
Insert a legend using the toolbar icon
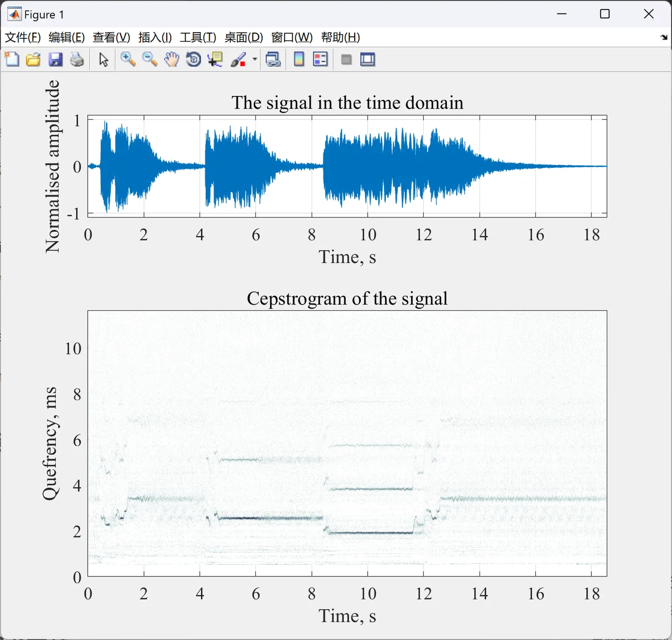pos(320,60)
